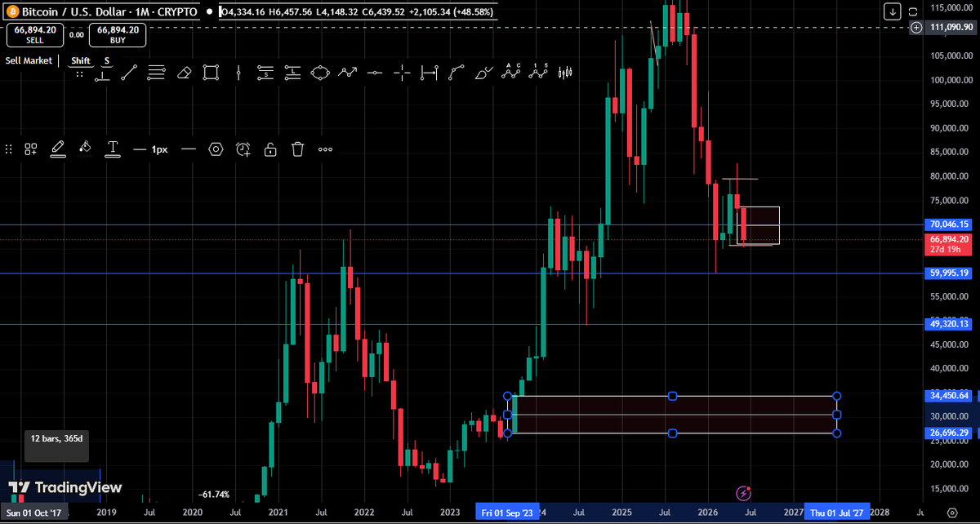Image resolution: width=980 pixels, height=524 pixels.
Task: Select the Date Range measure tool
Action: 429,73
